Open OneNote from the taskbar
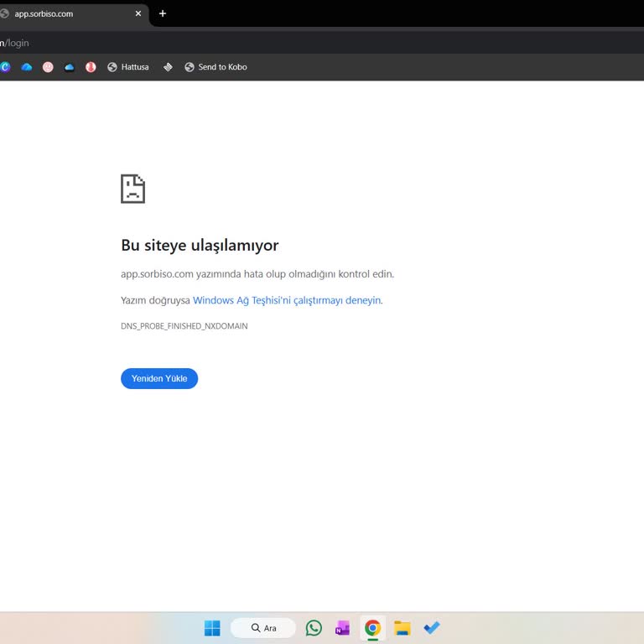This screenshot has width=644, height=644. (342, 627)
